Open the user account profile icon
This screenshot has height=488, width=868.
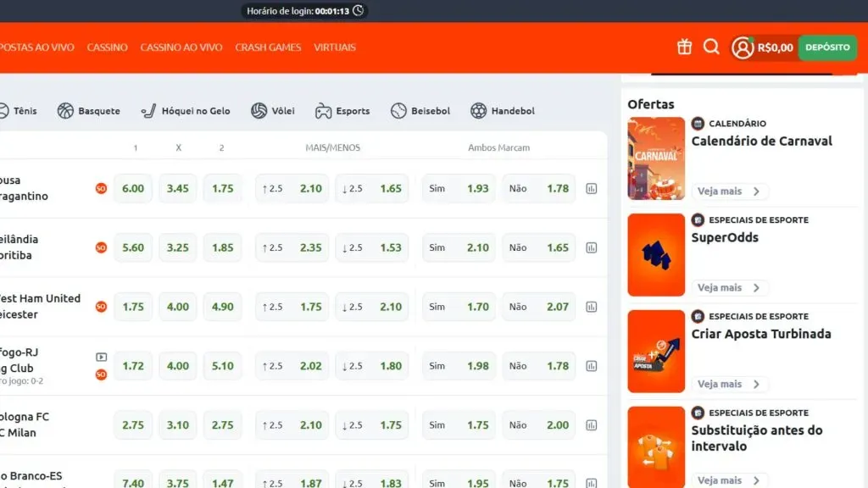(743, 47)
